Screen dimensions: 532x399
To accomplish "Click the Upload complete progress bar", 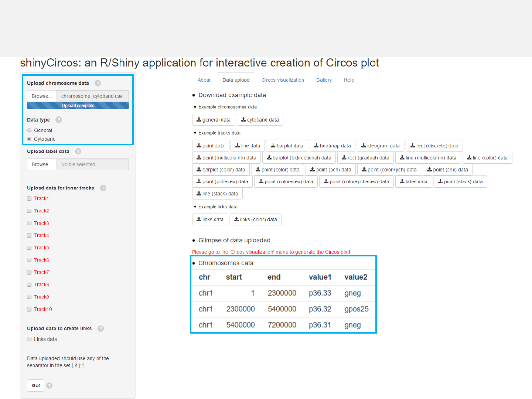I will tap(78, 106).
